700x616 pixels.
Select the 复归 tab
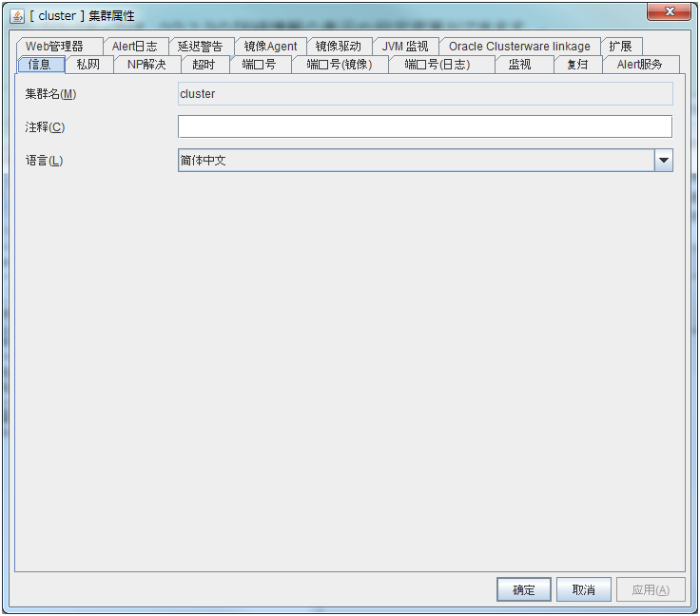pos(577,65)
